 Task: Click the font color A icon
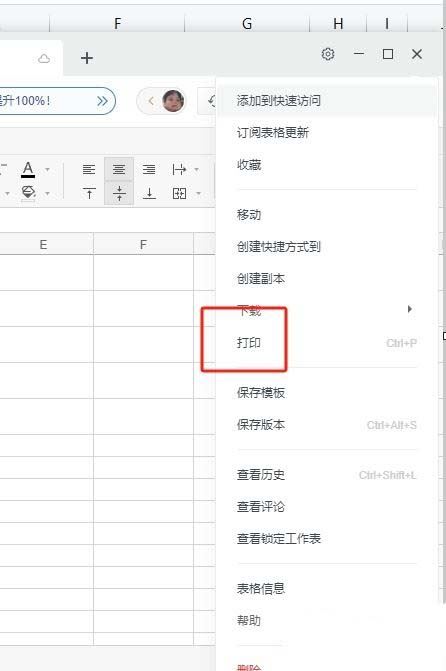[x=28, y=169]
